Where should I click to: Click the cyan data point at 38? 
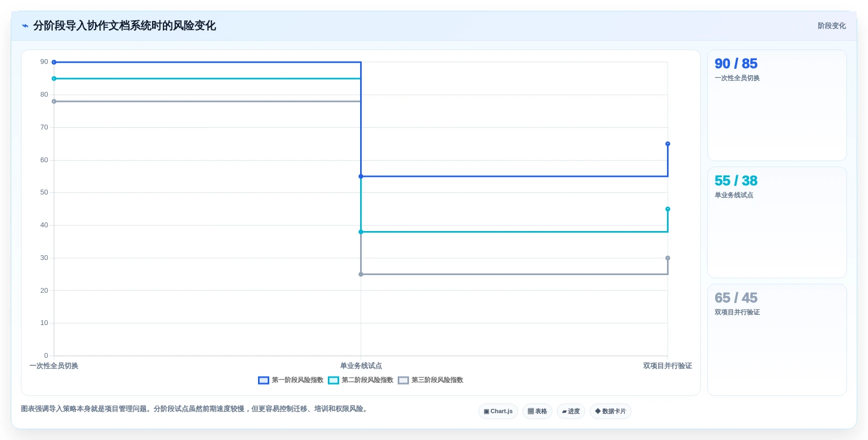(361, 232)
